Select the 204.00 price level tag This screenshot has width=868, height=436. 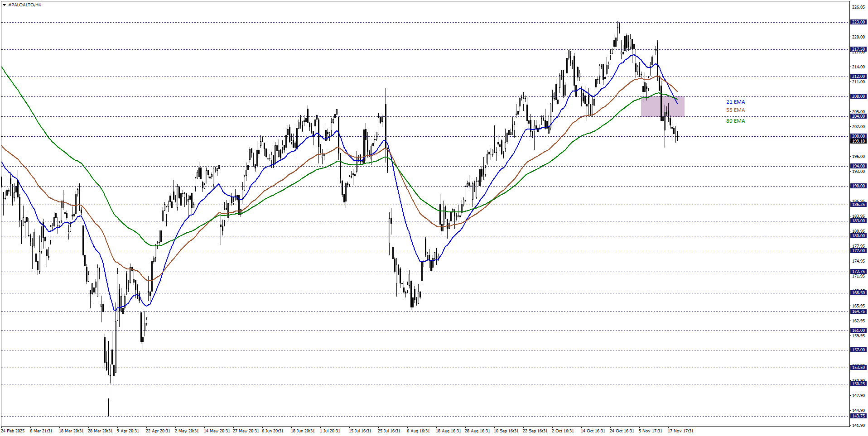click(858, 116)
